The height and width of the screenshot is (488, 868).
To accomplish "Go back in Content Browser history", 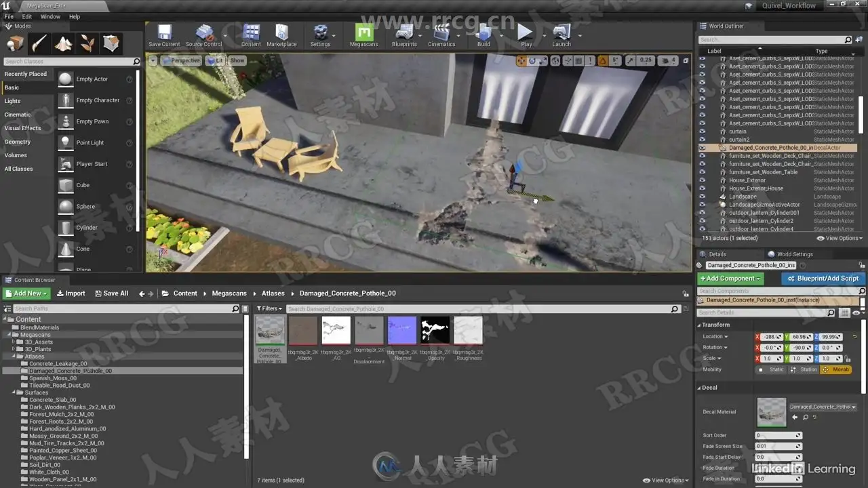I will click(142, 293).
